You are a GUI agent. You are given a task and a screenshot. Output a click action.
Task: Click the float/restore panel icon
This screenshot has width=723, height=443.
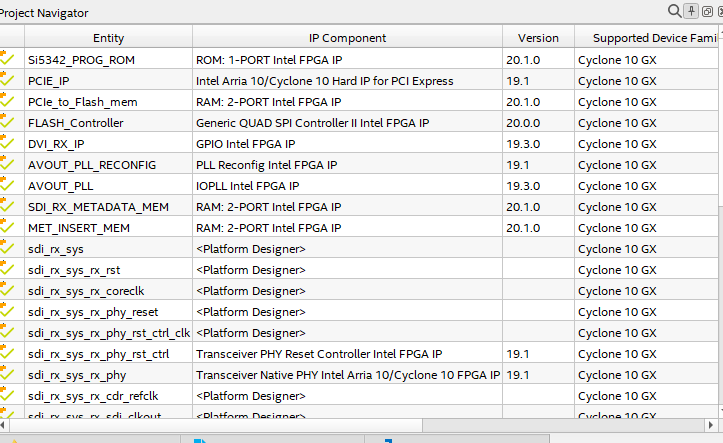(707, 11)
